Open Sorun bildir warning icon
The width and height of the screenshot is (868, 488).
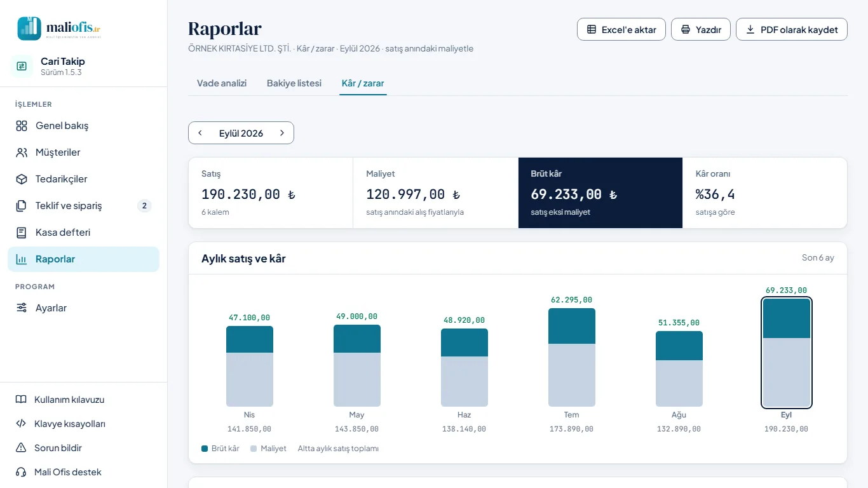pos(21,448)
